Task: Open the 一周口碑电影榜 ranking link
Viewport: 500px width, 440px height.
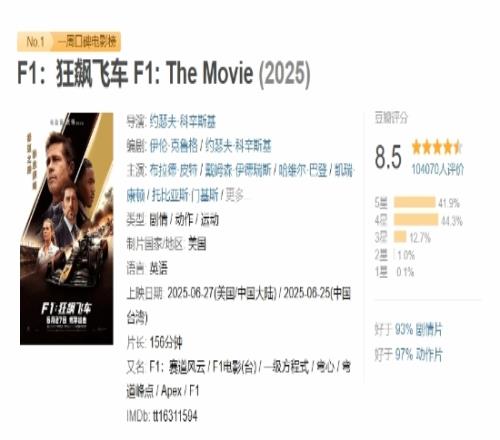Action: 87,42
